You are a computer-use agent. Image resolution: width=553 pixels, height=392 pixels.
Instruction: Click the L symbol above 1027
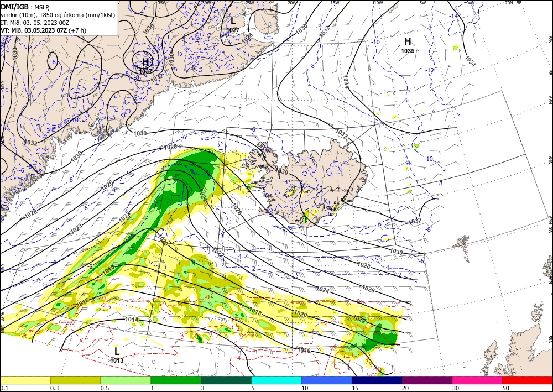pos(233,21)
